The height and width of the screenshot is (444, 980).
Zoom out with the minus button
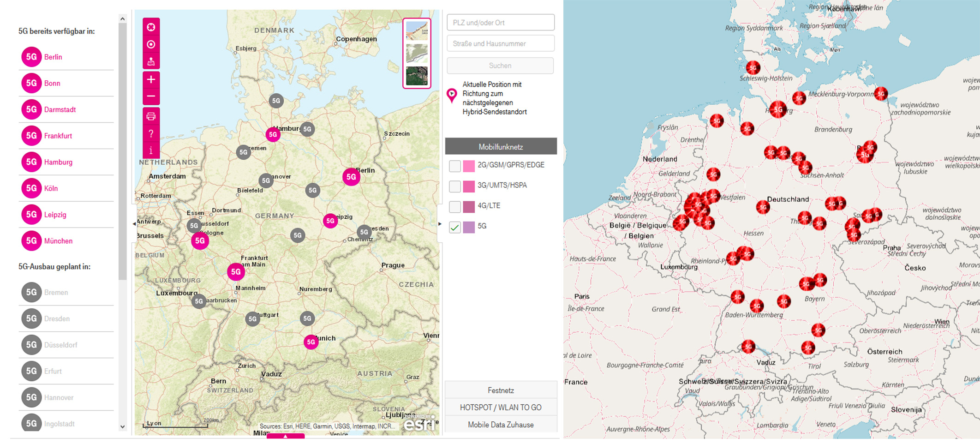151,96
